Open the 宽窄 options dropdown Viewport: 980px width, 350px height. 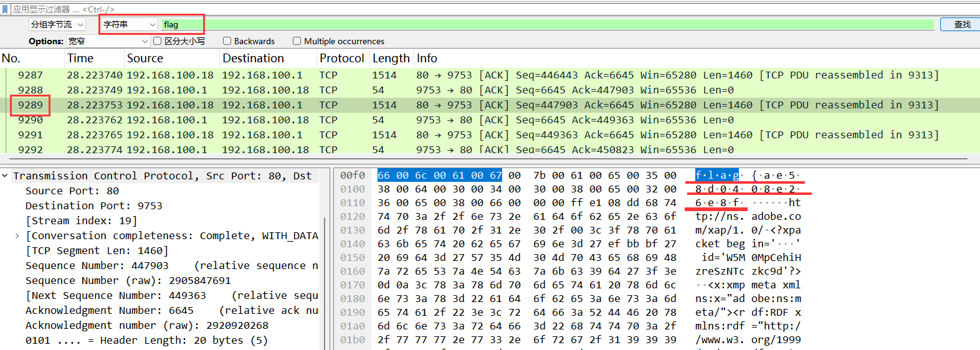pos(108,41)
